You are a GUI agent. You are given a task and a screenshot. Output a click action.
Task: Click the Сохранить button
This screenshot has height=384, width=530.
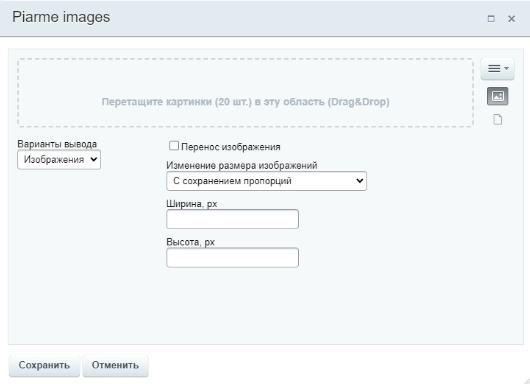pyautogui.click(x=44, y=365)
